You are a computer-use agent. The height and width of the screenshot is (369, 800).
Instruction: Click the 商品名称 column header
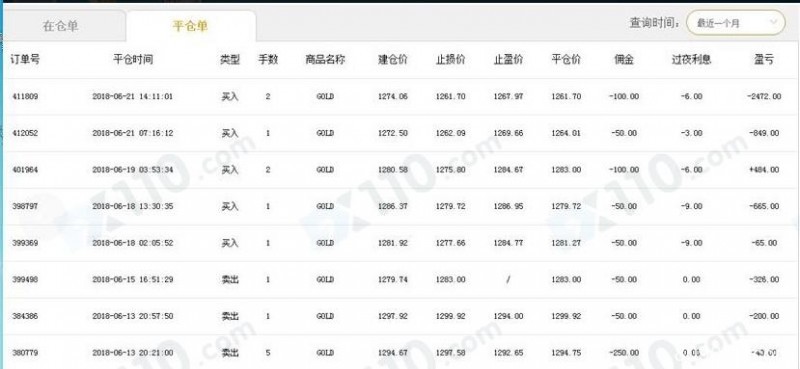click(325, 59)
